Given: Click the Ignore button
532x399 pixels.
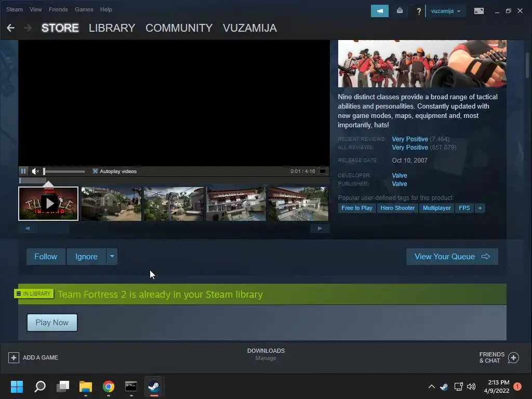Looking at the screenshot, I should click(x=86, y=257).
